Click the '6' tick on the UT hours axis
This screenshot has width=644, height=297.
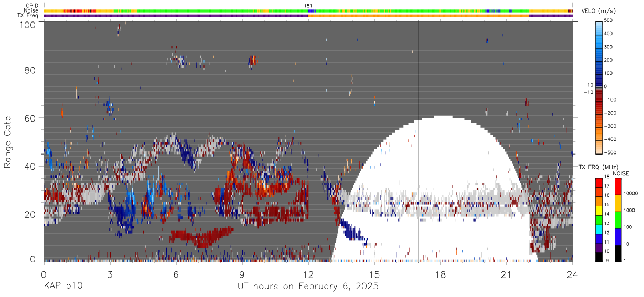point(176,274)
